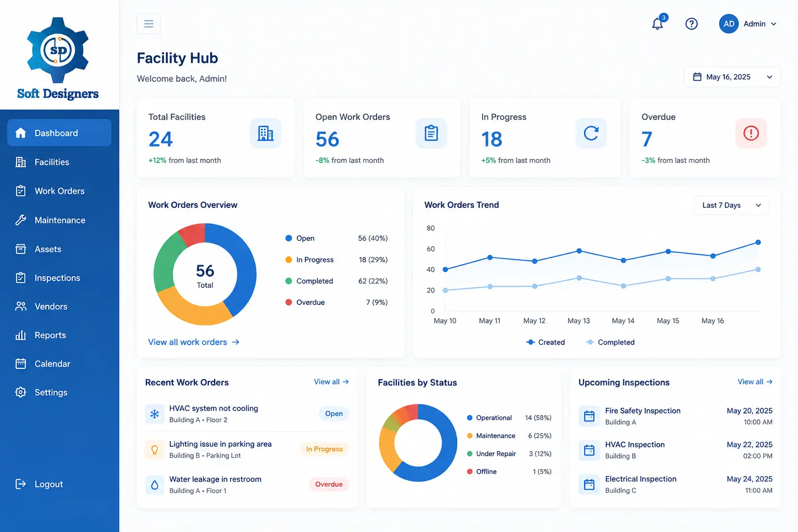Click the Reports bar chart icon in sidebar
Image resolution: width=798 pixels, height=532 pixels.
coord(21,335)
